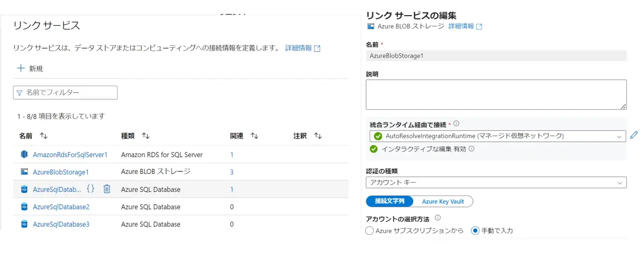This screenshot has width=644, height=258.
Task: Click the リンク サービスの編集 heading
Action: 411,16
